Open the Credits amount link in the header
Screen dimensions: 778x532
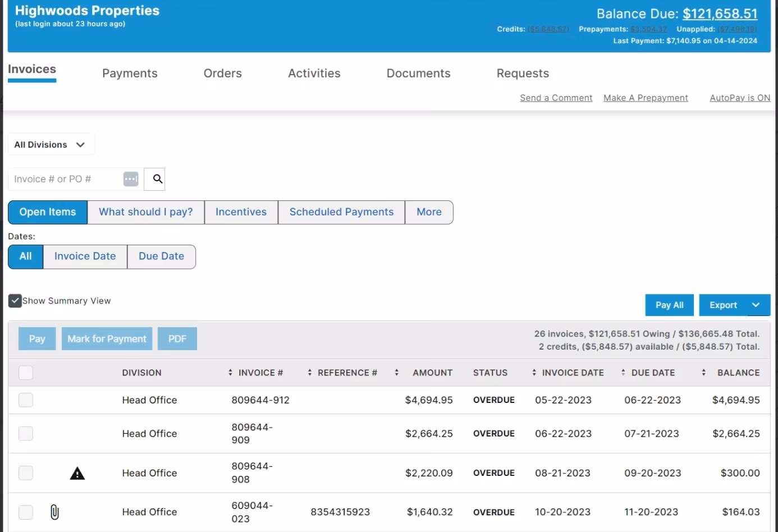tap(548, 29)
